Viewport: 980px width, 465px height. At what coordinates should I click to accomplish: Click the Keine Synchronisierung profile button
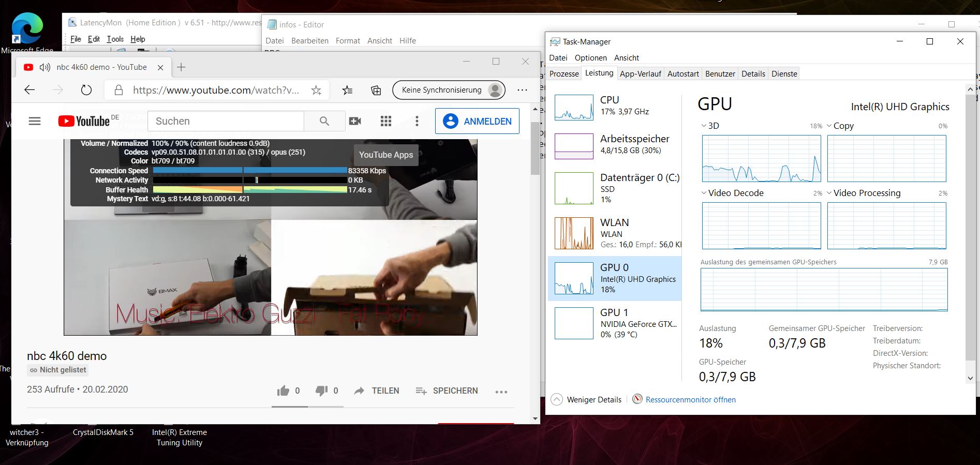[x=448, y=90]
